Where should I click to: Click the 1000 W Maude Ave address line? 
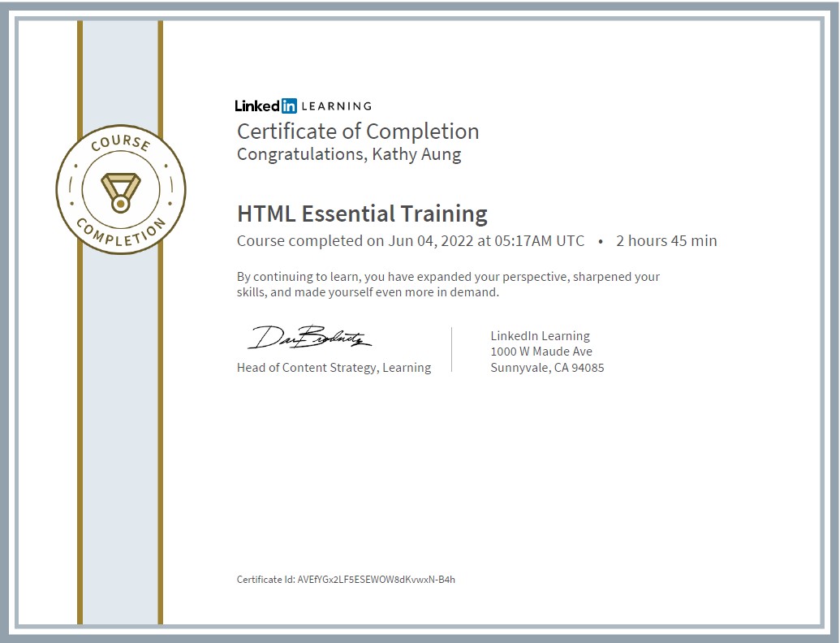(x=541, y=352)
